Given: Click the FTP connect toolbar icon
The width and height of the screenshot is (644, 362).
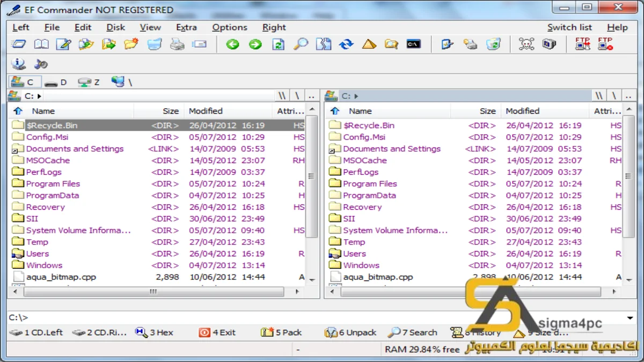Looking at the screenshot, I should [x=583, y=45].
